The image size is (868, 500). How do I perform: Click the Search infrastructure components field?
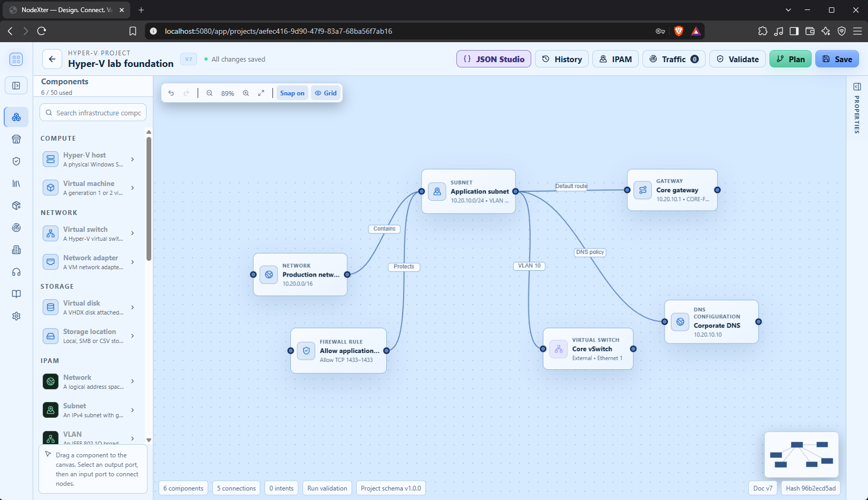coord(93,113)
